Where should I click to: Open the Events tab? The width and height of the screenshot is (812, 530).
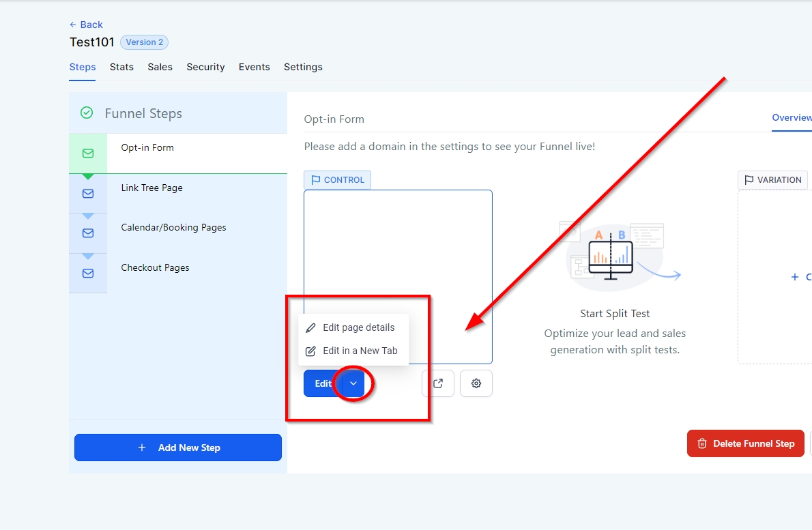point(255,67)
